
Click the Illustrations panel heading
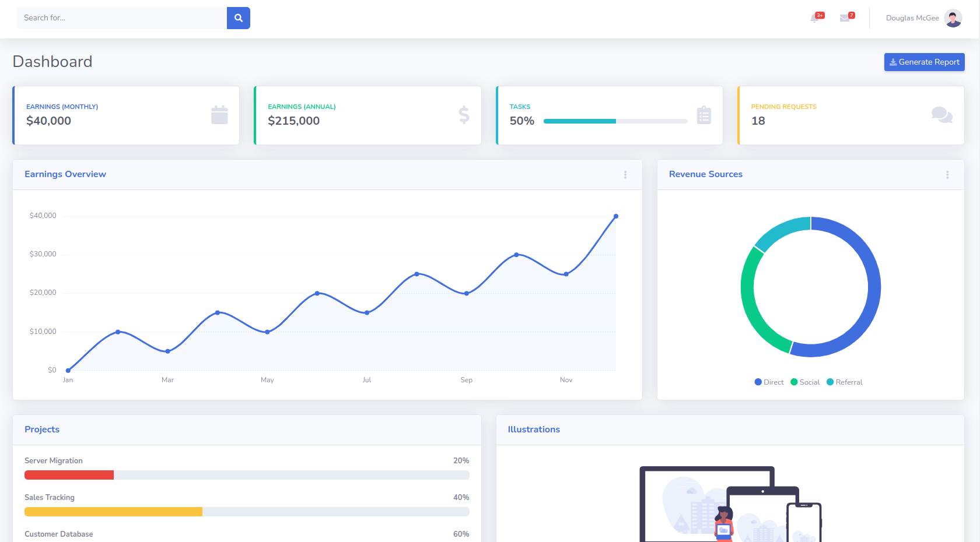(534, 430)
